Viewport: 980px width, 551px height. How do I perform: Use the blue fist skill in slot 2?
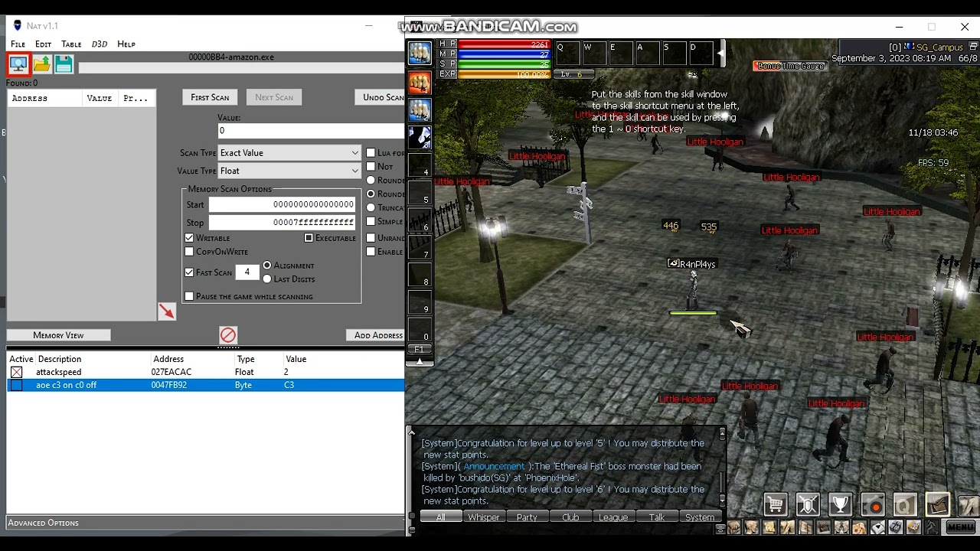[420, 110]
